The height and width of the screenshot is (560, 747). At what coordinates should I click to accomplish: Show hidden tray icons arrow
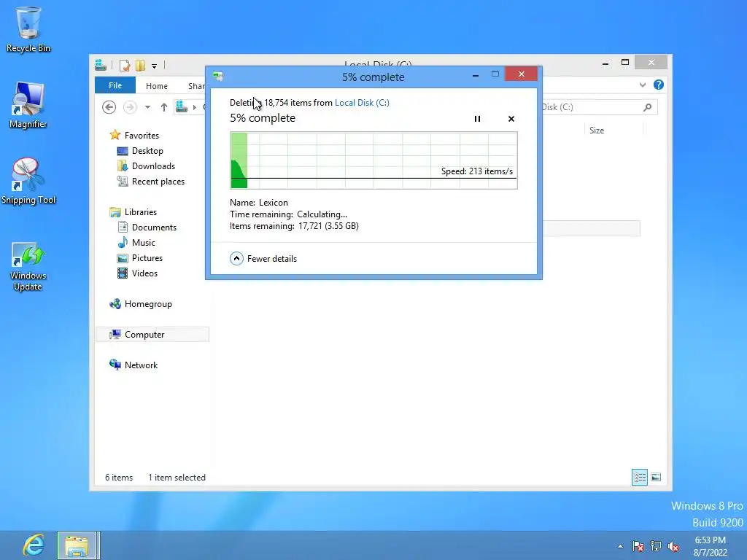620,546
